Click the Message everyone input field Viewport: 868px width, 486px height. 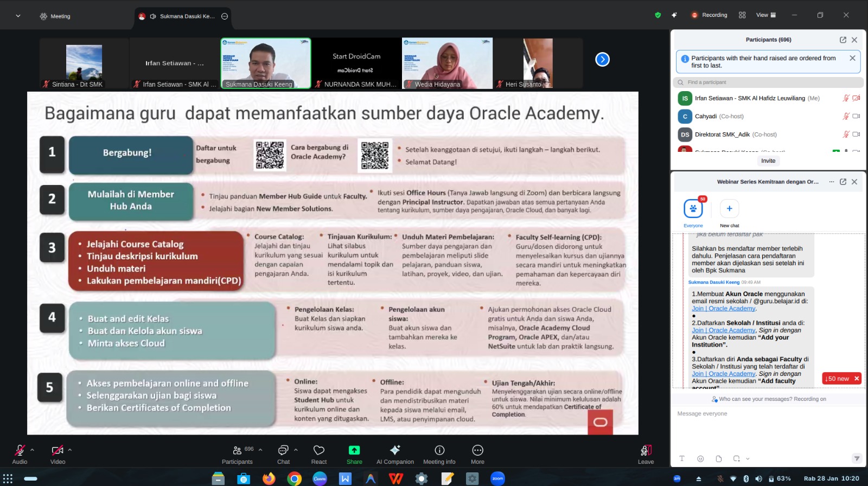(765, 414)
